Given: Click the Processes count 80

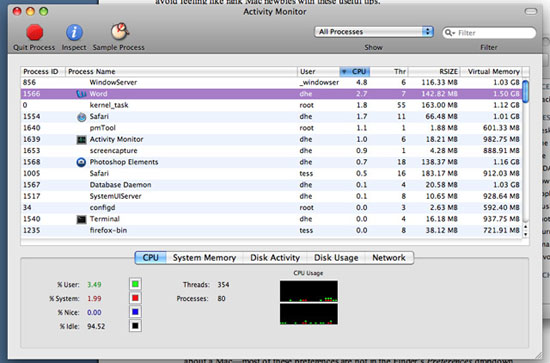Looking at the screenshot, I should point(221,298).
